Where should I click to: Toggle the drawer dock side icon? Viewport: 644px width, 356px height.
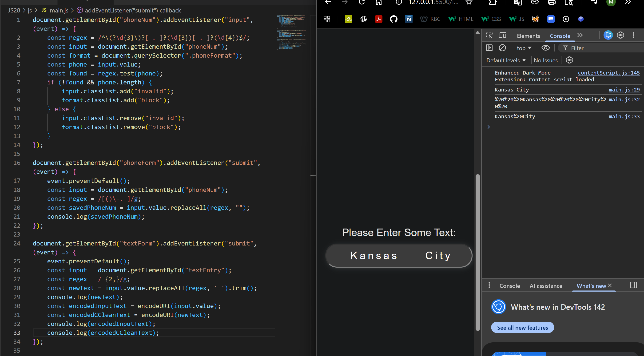point(633,285)
